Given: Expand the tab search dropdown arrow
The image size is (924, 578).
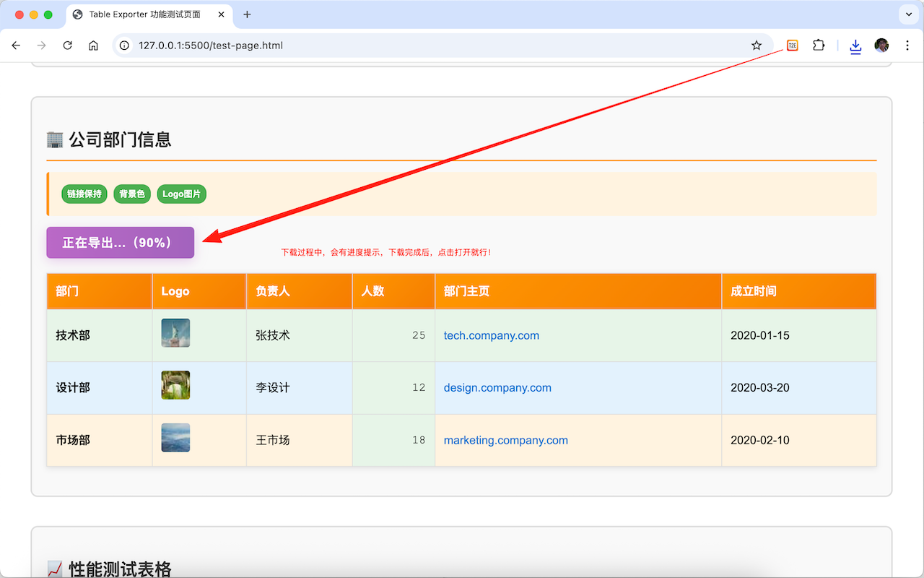Looking at the screenshot, I should coord(907,14).
